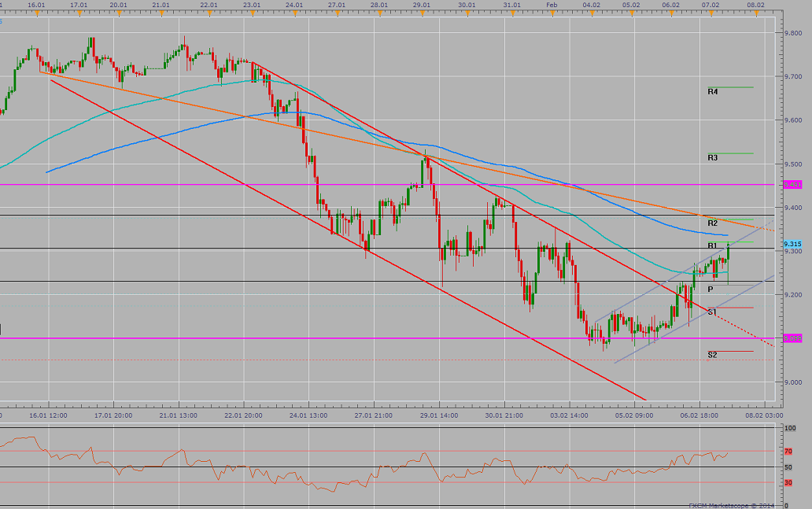
Task: Select the last green candlestick on chart
Action: 727,252
